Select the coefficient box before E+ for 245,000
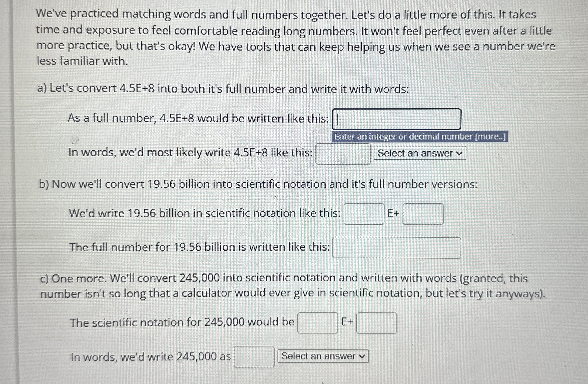This screenshot has width=588, height=384. [318, 322]
